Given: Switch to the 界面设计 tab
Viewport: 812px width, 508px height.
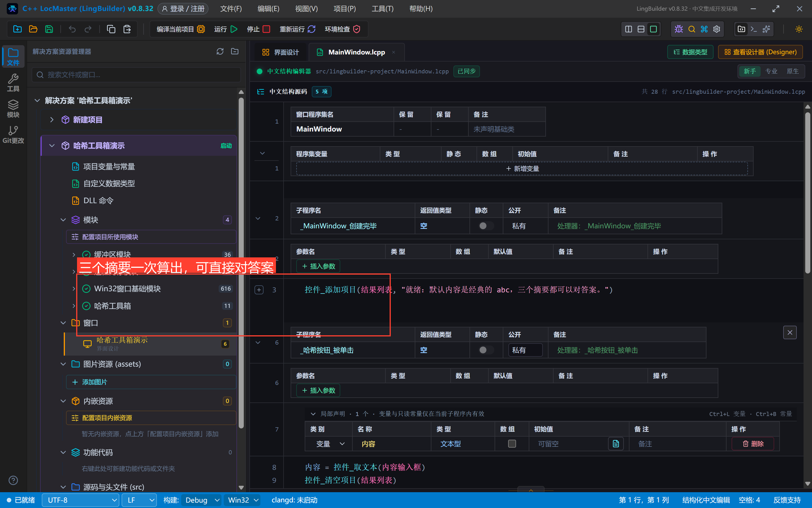Looking at the screenshot, I should [x=280, y=52].
